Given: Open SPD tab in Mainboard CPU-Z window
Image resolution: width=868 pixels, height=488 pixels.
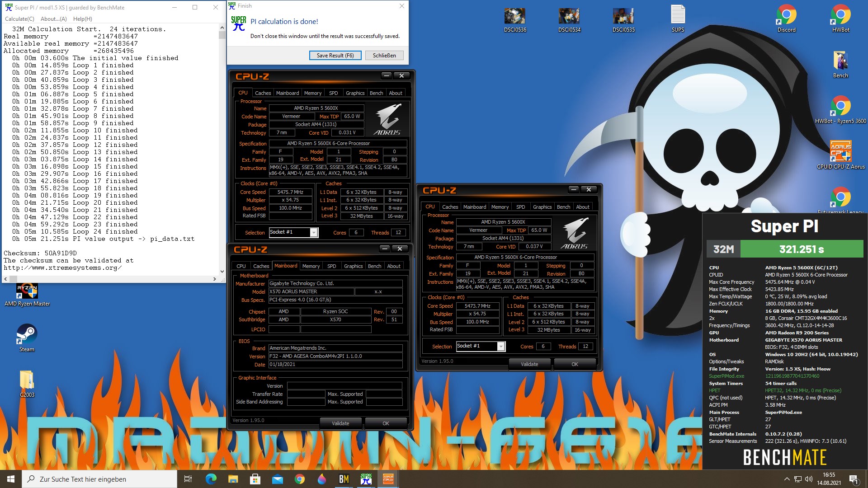Looking at the screenshot, I should coord(332,266).
